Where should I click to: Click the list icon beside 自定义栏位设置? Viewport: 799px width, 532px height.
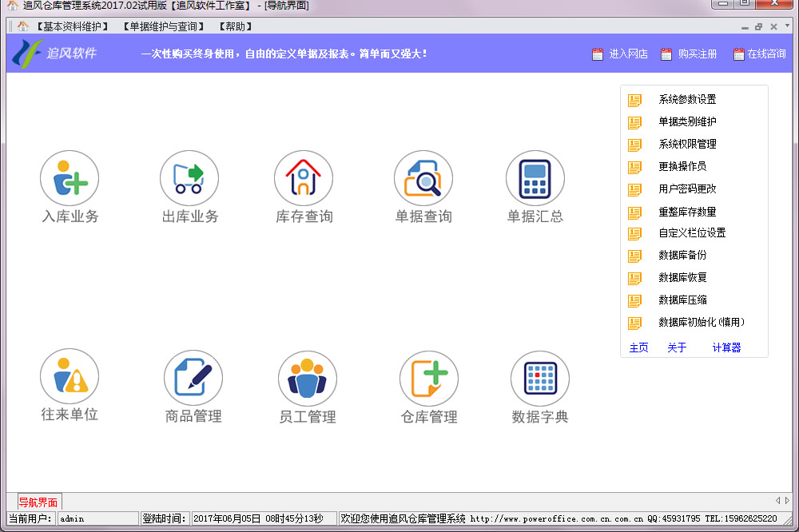tap(634, 233)
